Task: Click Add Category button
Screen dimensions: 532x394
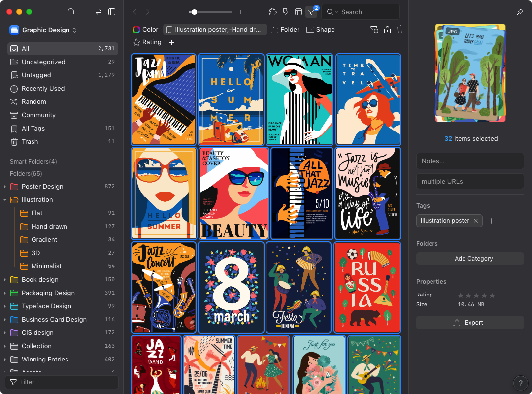Action: (x=470, y=259)
